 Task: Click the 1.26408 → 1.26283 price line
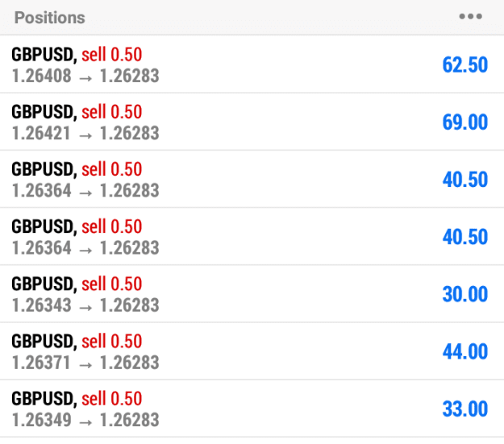tap(85, 76)
